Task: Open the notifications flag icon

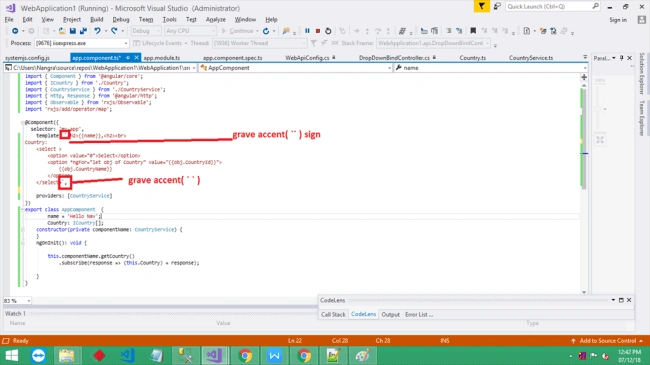Action: tap(481, 6)
